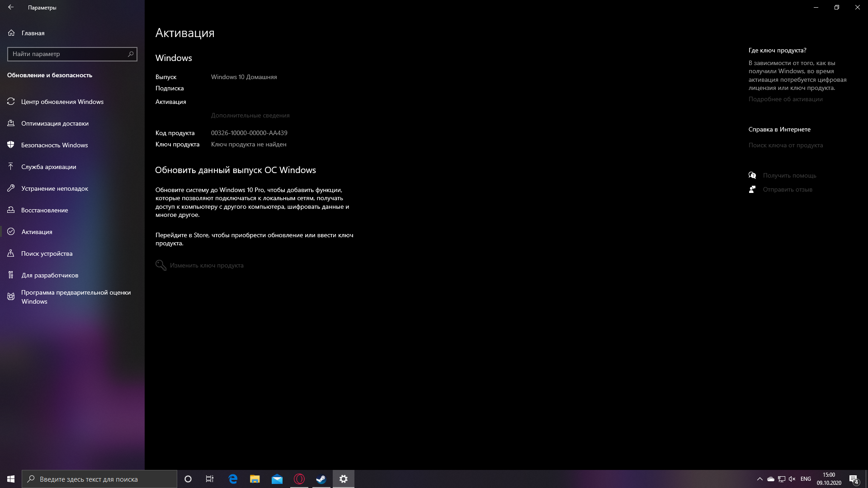Open the notification Action Center
The height and width of the screenshot is (488, 868).
coord(854,479)
